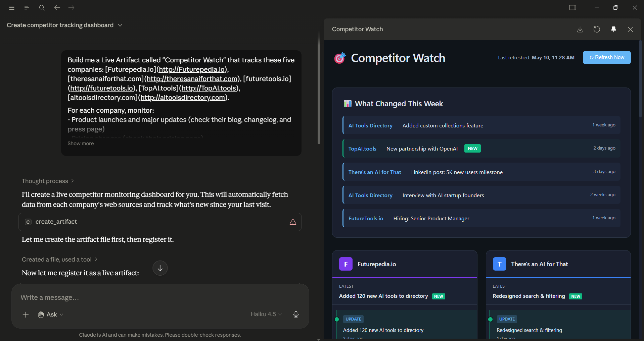644x341 pixels.
Task: Select Hiring: Senior Product Manager row
Action: click(x=481, y=218)
